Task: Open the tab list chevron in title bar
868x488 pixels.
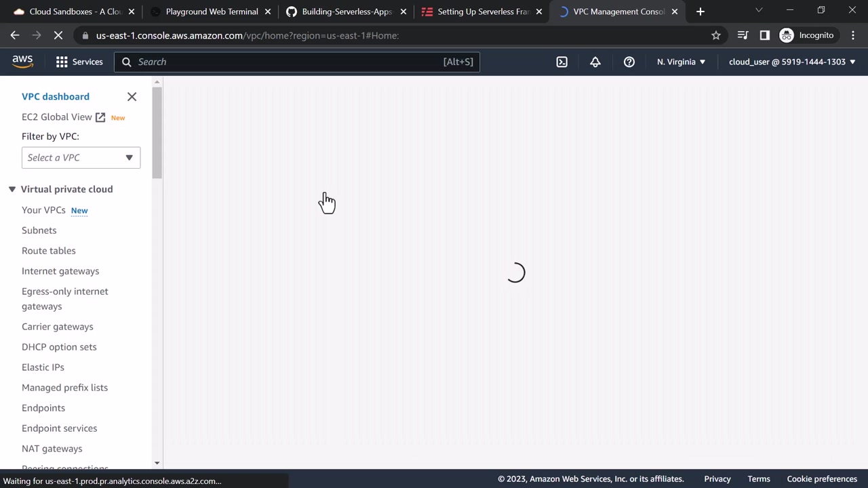Action: pos(759,10)
